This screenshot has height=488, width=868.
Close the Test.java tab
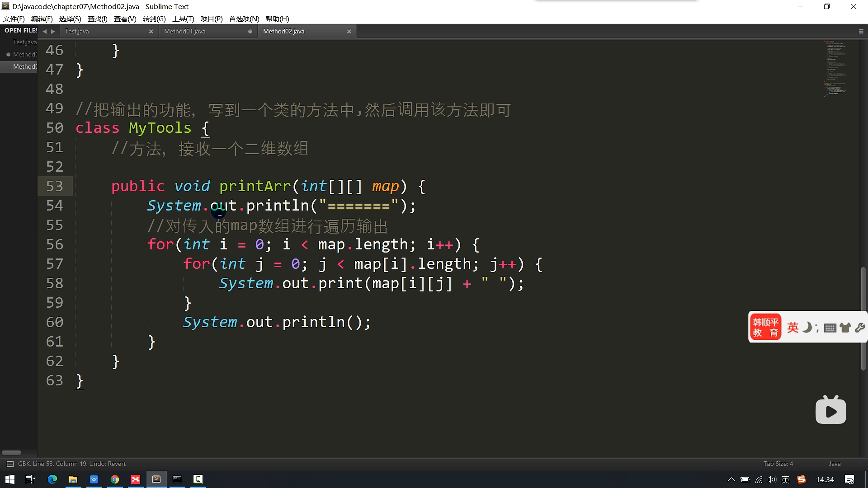point(151,31)
